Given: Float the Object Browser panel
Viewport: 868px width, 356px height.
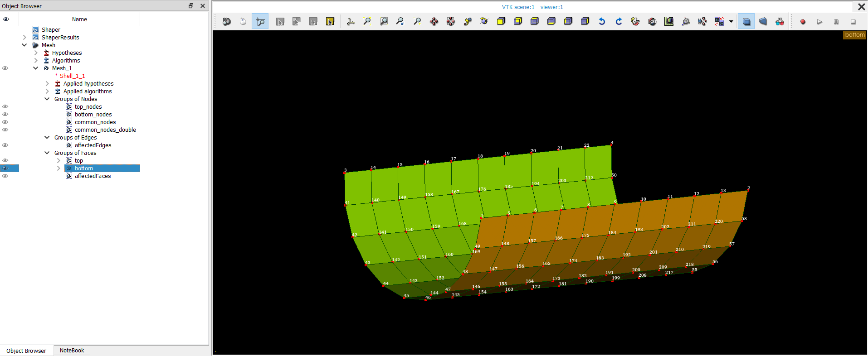Looking at the screenshot, I should 191,6.
